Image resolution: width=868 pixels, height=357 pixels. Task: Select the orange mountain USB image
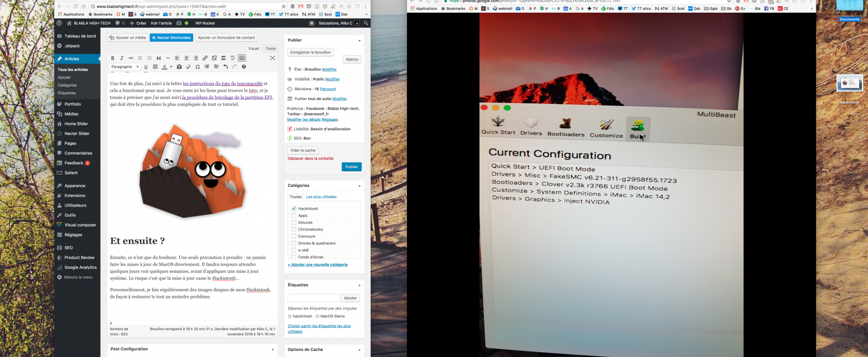(x=192, y=171)
